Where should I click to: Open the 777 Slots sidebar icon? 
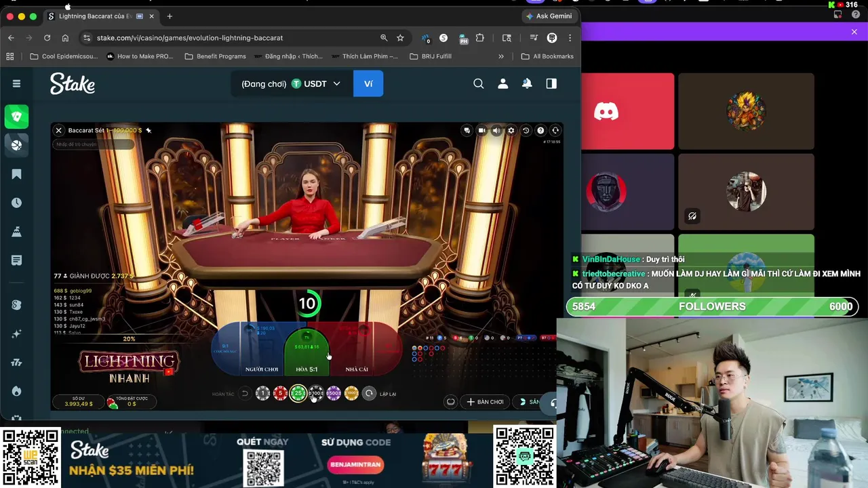[x=16, y=363]
